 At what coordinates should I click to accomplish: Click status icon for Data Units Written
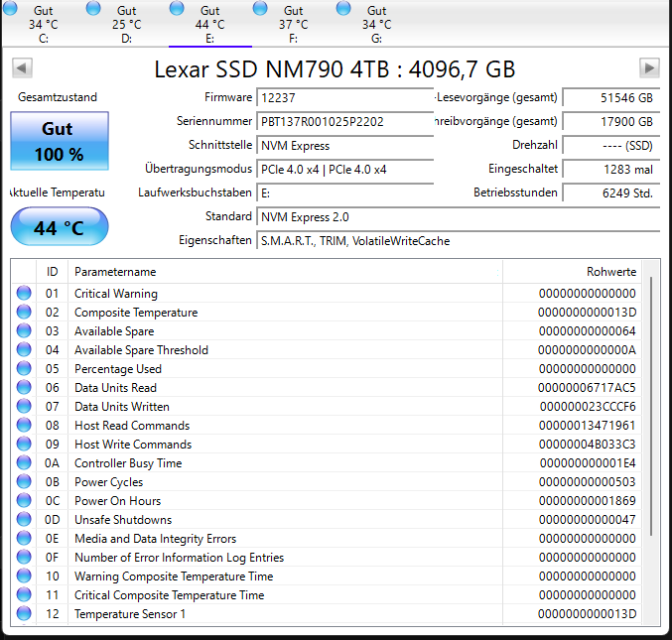[x=24, y=406]
